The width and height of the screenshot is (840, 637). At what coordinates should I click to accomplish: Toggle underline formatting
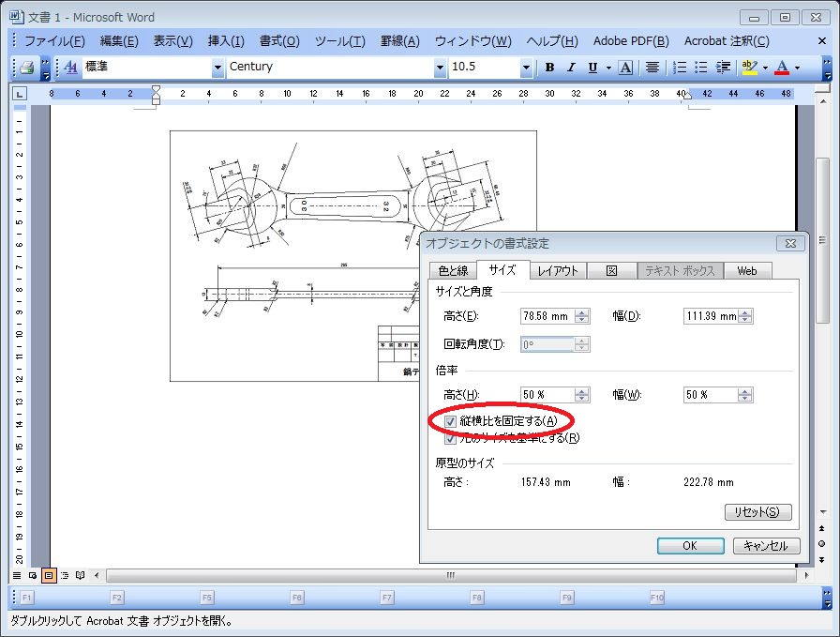(x=592, y=68)
